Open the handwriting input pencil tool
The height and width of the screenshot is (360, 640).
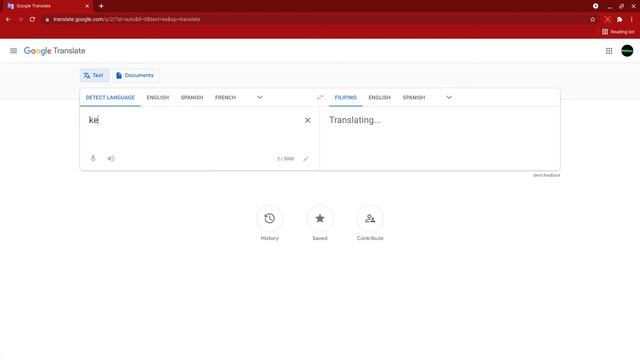tap(306, 158)
